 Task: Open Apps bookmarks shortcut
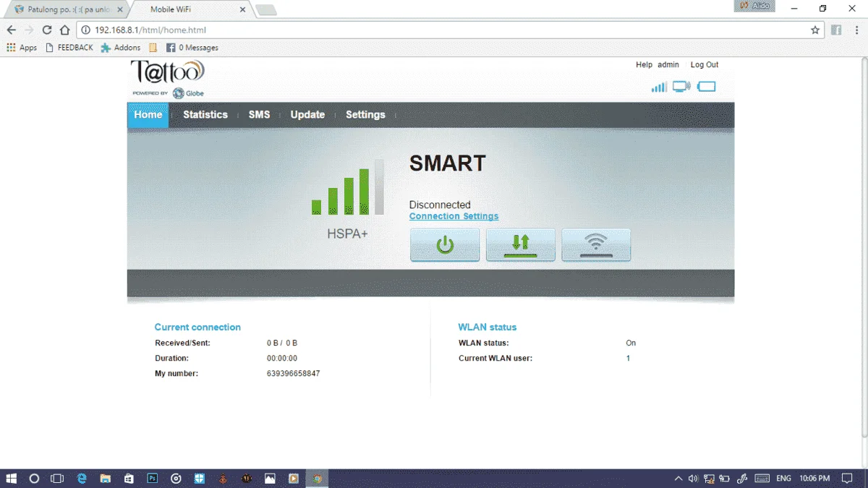(x=22, y=48)
